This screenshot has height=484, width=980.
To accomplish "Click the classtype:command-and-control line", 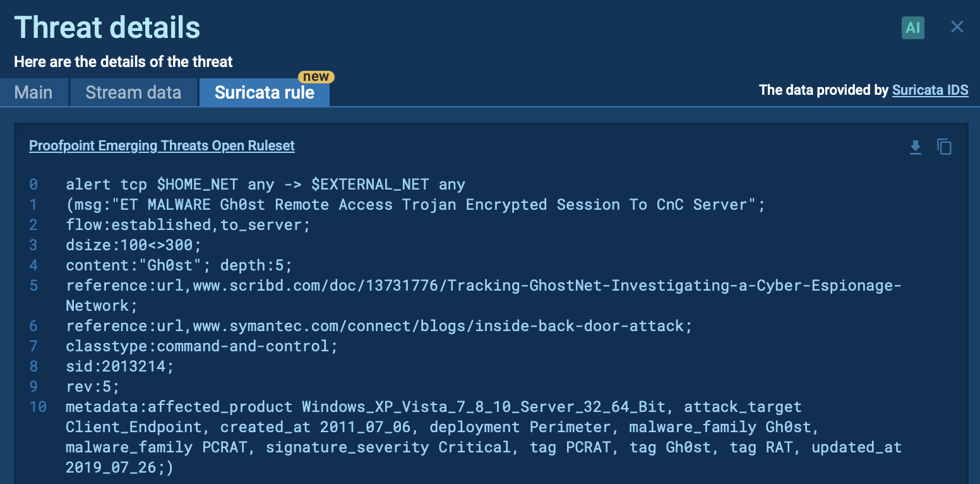I will (x=201, y=346).
